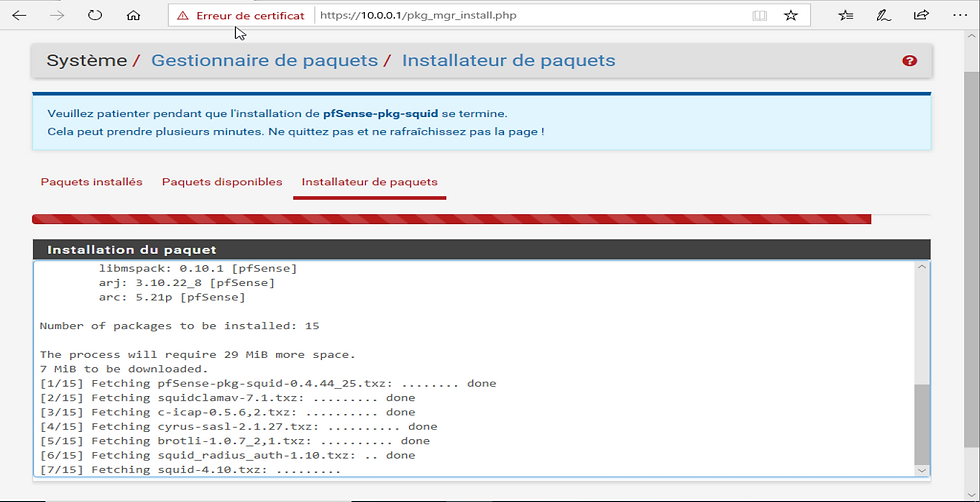The height and width of the screenshot is (502, 980).
Task: Click the browser forward arrow
Action: [x=57, y=16]
